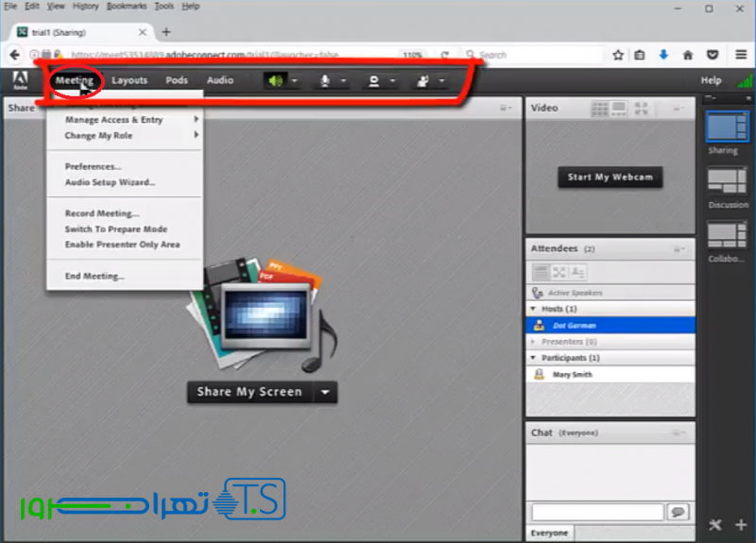Screen dimensions: 756x543
Task: Select Record Meeting from the Meeting menu
Action: [x=102, y=213]
